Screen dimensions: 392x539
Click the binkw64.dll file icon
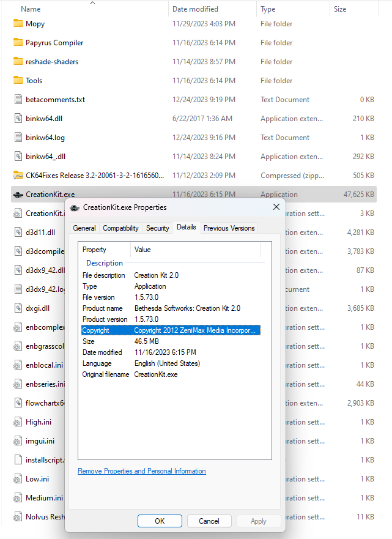point(18,118)
